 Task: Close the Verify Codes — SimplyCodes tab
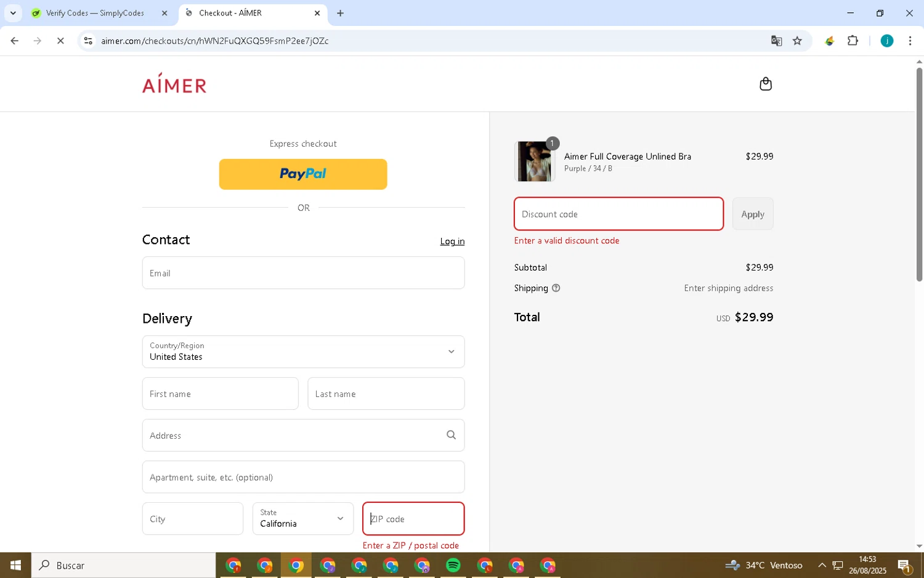click(x=164, y=13)
